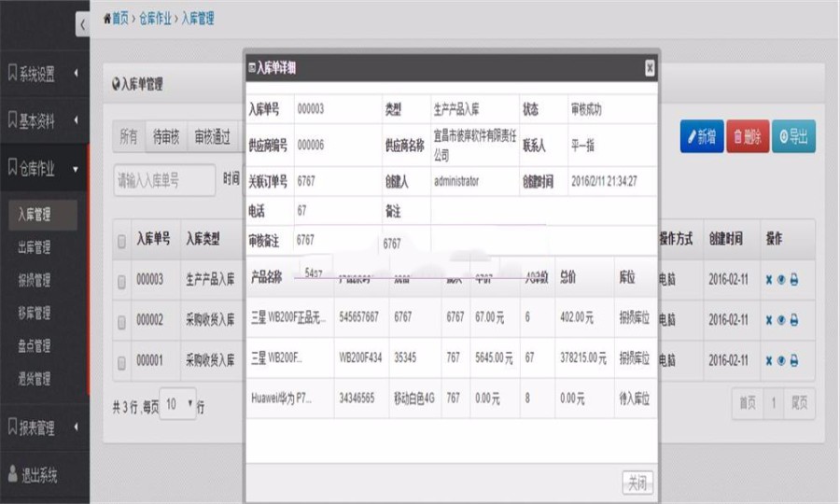The height and width of the screenshot is (504, 840).
Task: Click the blue 新增 button
Action: click(702, 136)
